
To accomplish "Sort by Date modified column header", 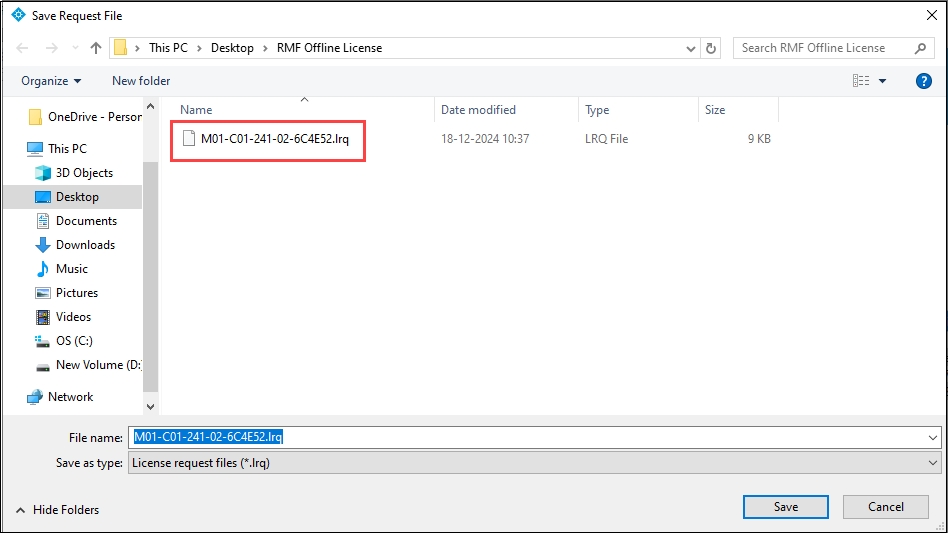I will point(479,110).
